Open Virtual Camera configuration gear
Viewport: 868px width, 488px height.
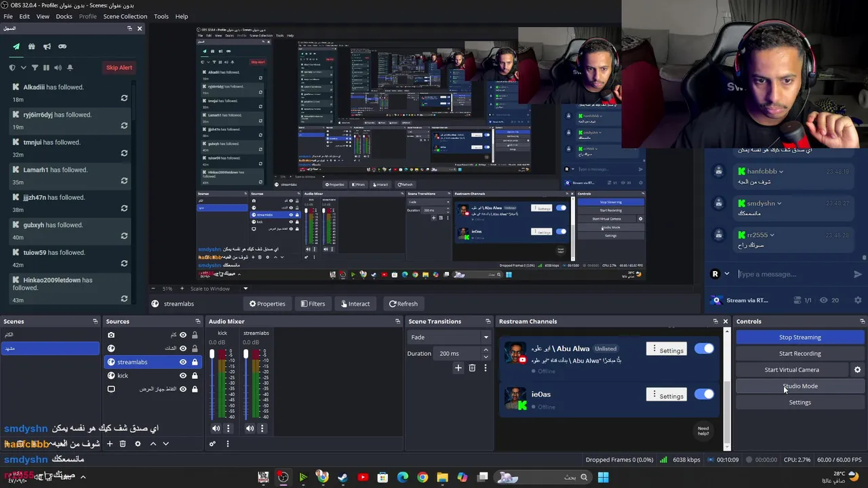click(857, 370)
